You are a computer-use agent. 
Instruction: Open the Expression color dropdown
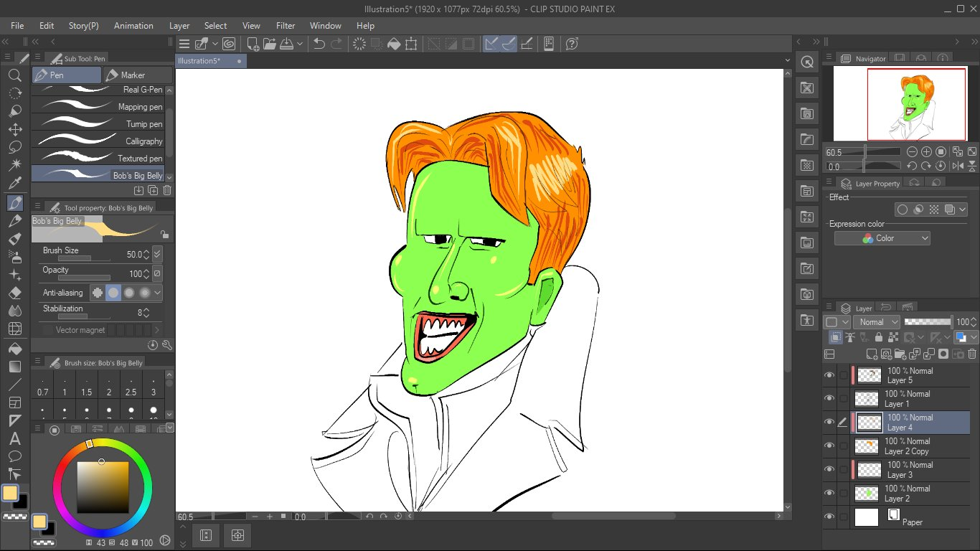(x=882, y=238)
